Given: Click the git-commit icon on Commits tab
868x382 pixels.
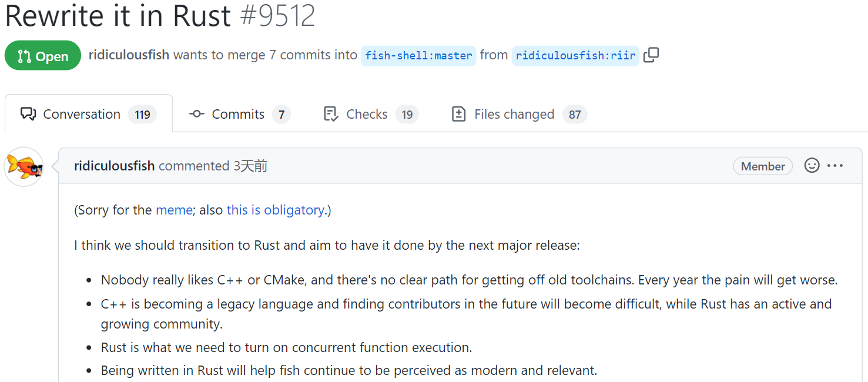Looking at the screenshot, I should (x=197, y=114).
